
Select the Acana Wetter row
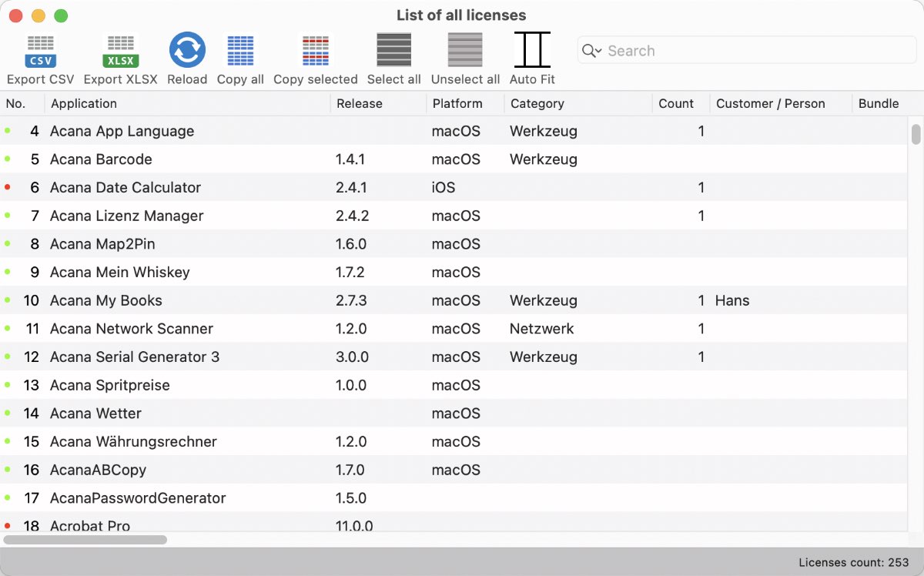pos(454,414)
